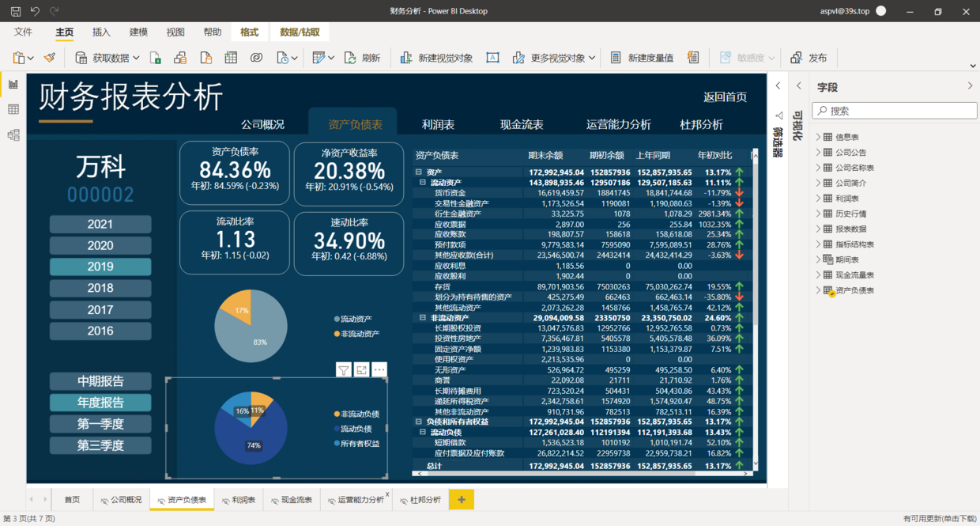The height and width of the screenshot is (526, 980).
Task: Select year 2018 in the slicer
Action: 100,288
